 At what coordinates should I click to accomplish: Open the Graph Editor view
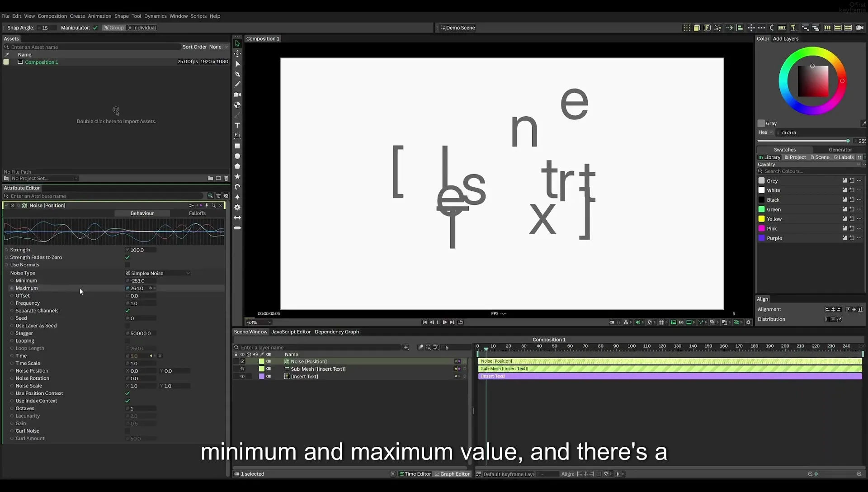tap(452, 474)
